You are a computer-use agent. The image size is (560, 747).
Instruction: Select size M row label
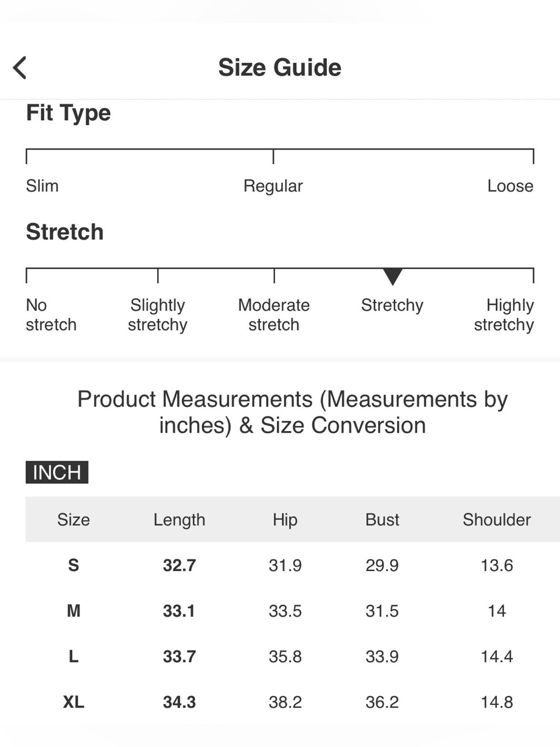(x=73, y=610)
